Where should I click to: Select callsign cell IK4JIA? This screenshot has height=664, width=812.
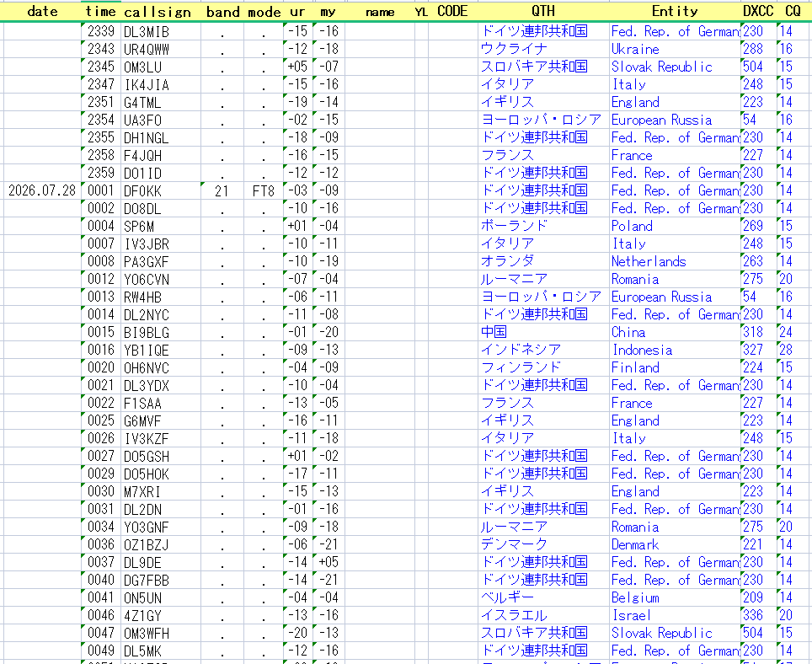coord(161,84)
